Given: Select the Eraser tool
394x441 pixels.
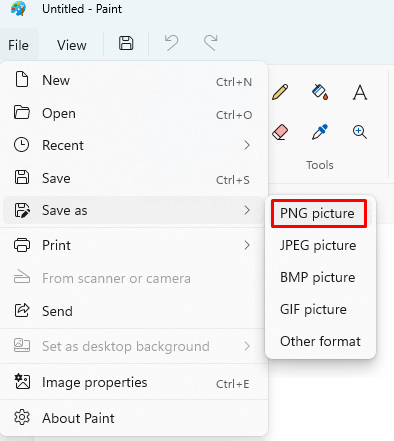Looking at the screenshot, I should click(280, 132).
